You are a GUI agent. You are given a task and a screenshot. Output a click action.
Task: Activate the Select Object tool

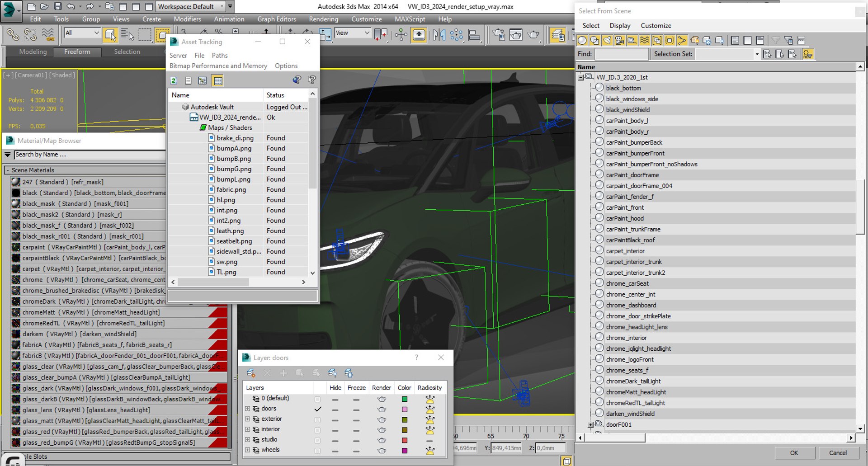(x=110, y=35)
